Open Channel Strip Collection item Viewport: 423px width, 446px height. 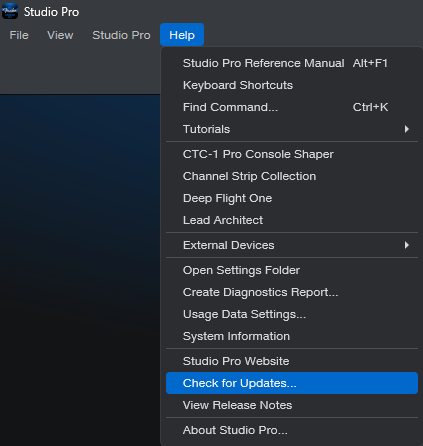(292, 176)
